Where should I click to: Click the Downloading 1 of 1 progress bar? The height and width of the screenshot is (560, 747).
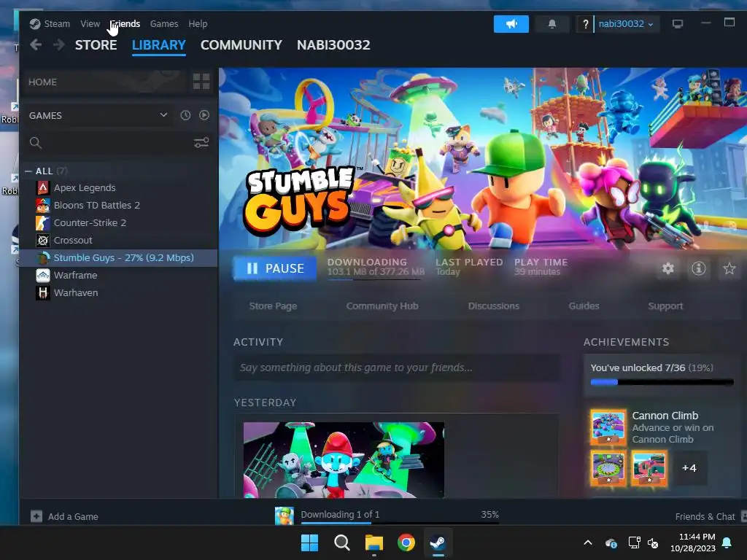pos(400,523)
